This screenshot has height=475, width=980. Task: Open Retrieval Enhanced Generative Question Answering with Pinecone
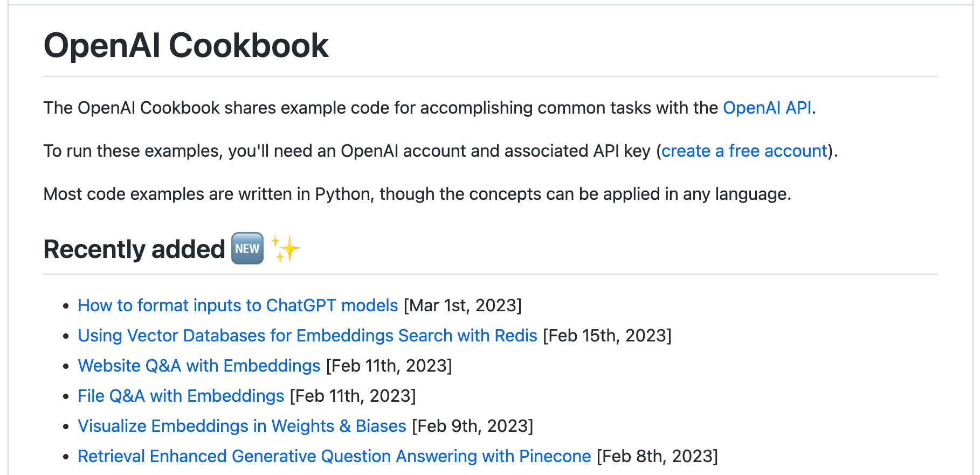click(x=334, y=456)
